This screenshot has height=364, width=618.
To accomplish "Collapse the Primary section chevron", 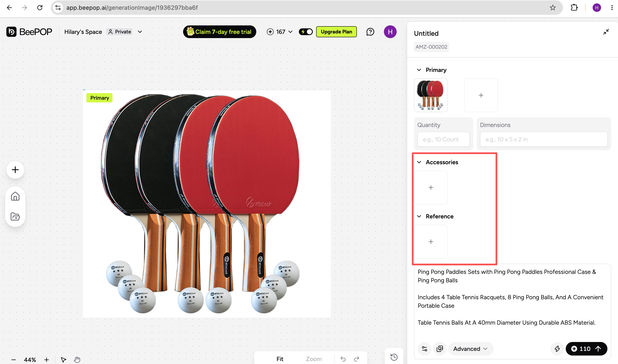I will tap(419, 70).
